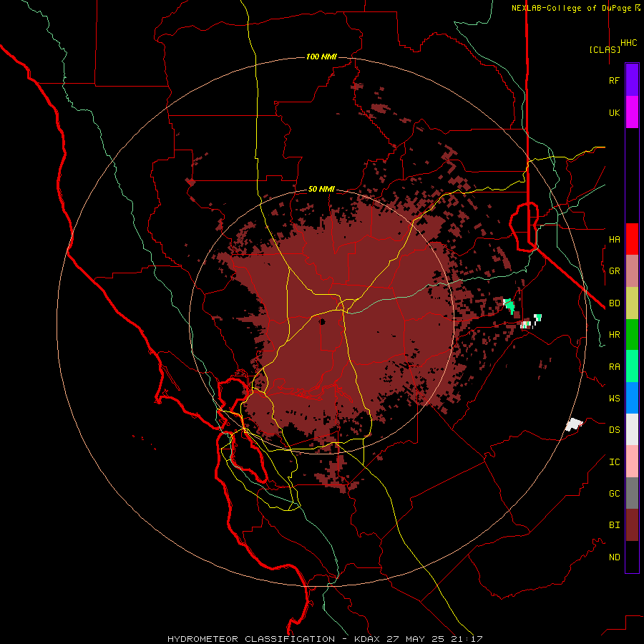644x644 pixels.
Task: Select the IC light pink legend swatch
Action: pyautogui.click(x=632, y=462)
